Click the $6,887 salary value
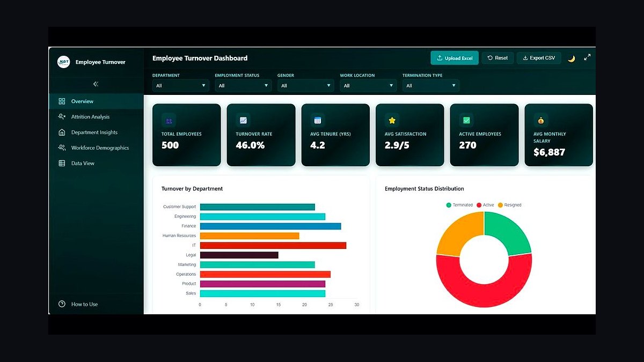Screen dimensions: 644x362 [x=550, y=152]
